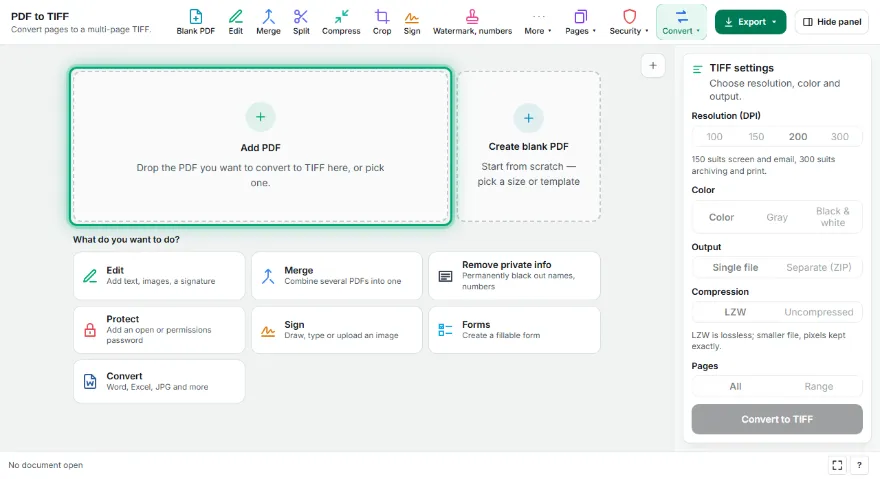Hide the settings panel
Viewport: 880px width, 479px height.
click(x=832, y=22)
